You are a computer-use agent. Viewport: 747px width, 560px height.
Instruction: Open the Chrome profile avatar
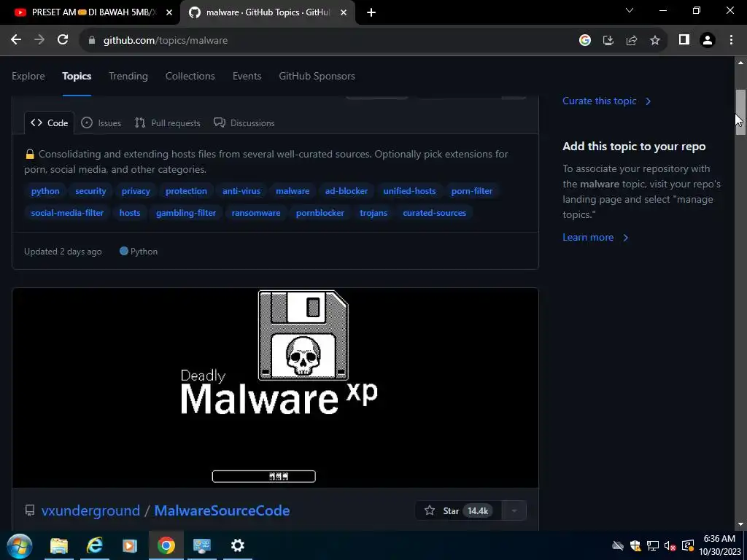point(708,41)
